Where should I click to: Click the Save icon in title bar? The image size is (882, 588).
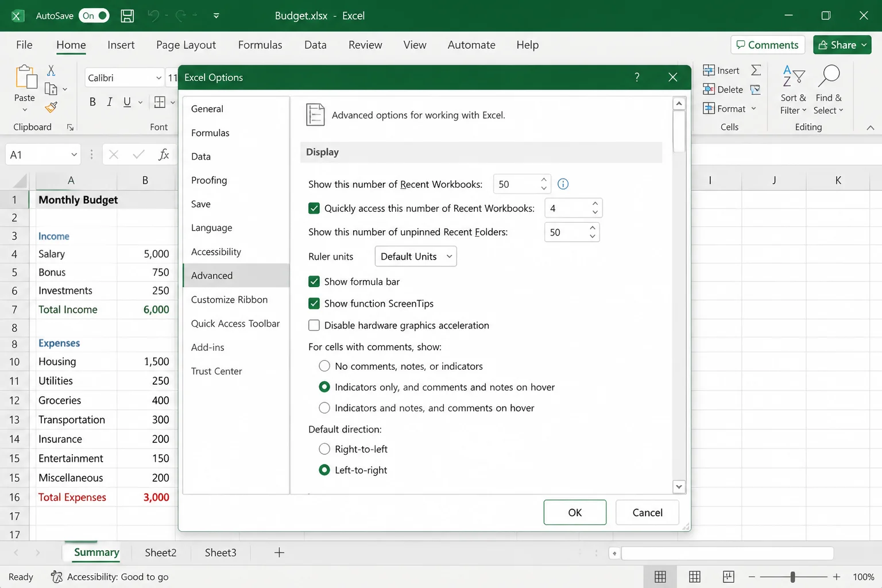coord(127,16)
